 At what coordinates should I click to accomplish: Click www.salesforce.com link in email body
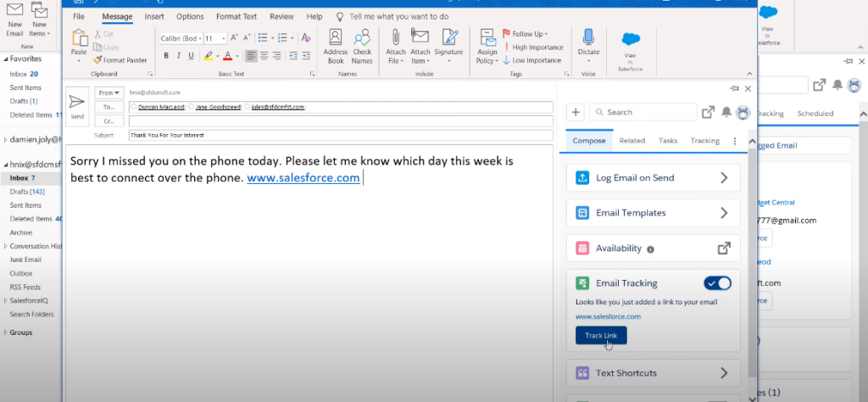point(303,178)
